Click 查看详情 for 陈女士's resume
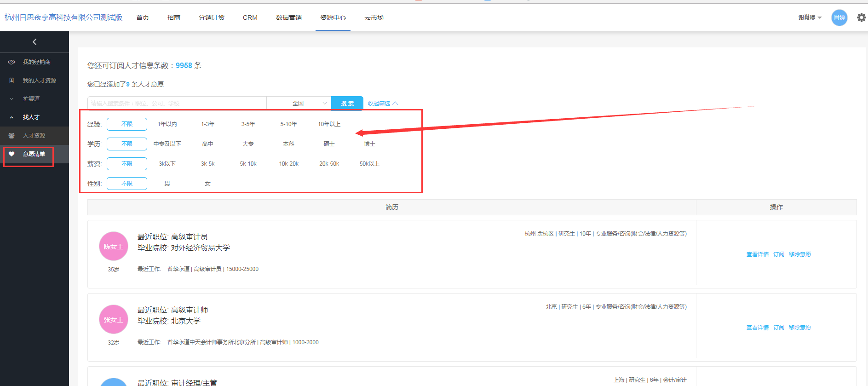Screen dimensions: 868x386 757,254
